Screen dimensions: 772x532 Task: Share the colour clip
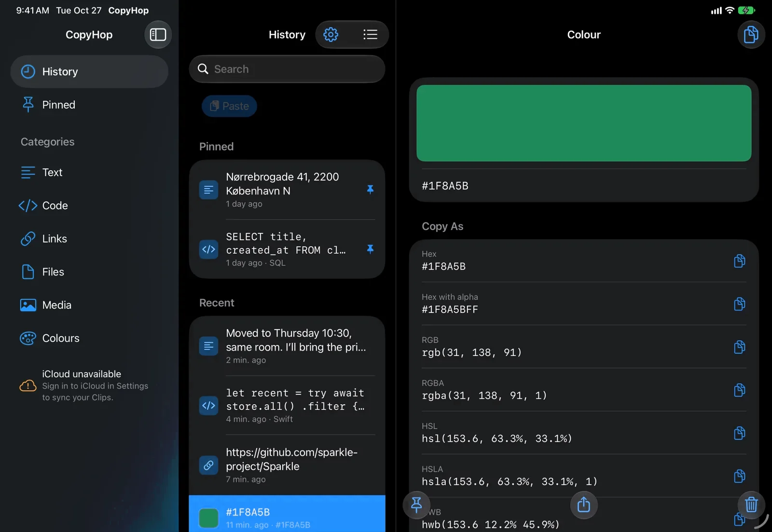coord(584,505)
